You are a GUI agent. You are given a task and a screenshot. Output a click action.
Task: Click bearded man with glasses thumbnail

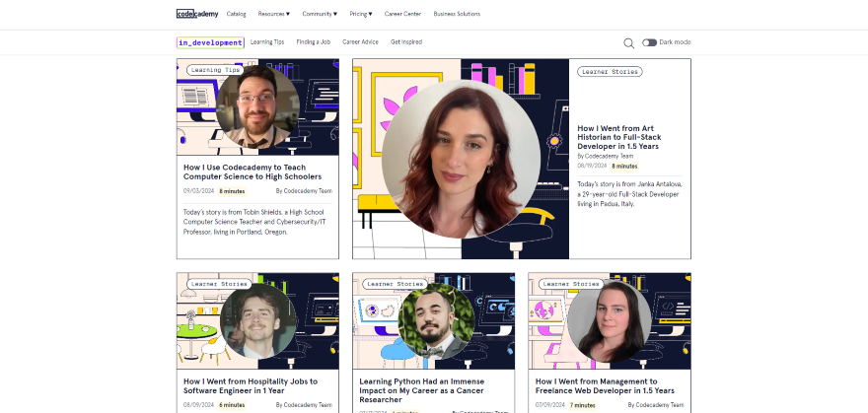coord(258,106)
